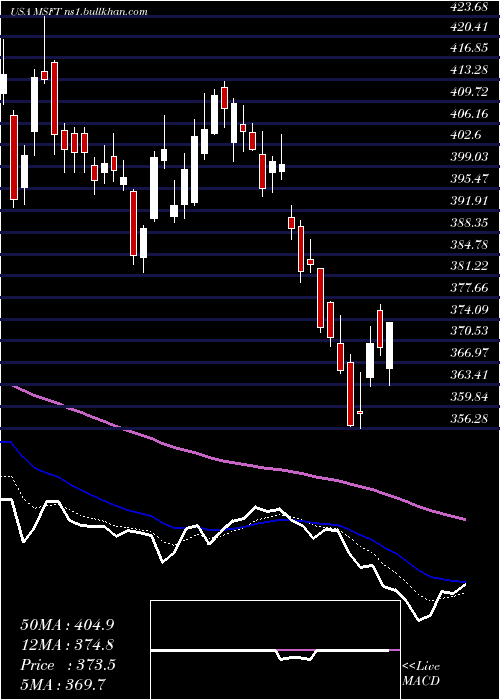The height and width of the screenshot is (700, 500).
Task: Click the 363.41 price axis label
Action: (469, 375)
